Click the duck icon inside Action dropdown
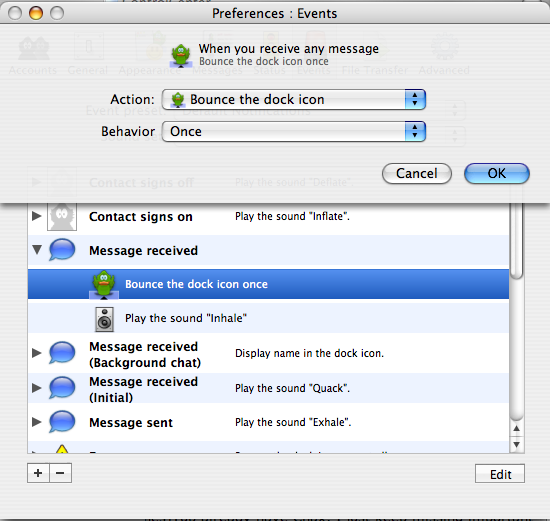This screenshot has width=550, height=521. click(178, 100)
